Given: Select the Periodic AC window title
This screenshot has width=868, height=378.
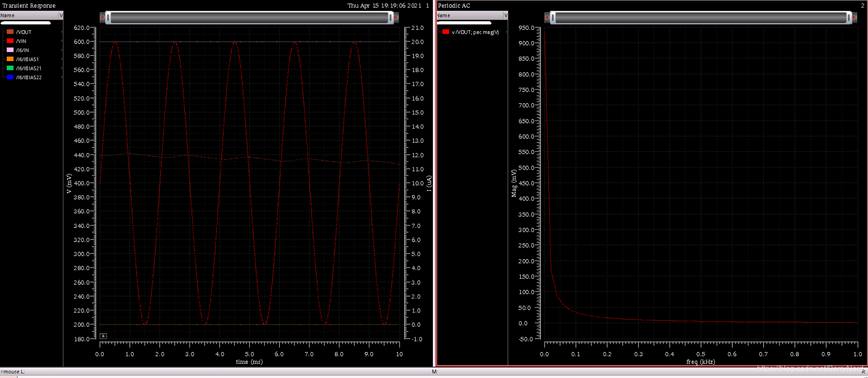Looking at the screenshot, I should pos(454,5).
